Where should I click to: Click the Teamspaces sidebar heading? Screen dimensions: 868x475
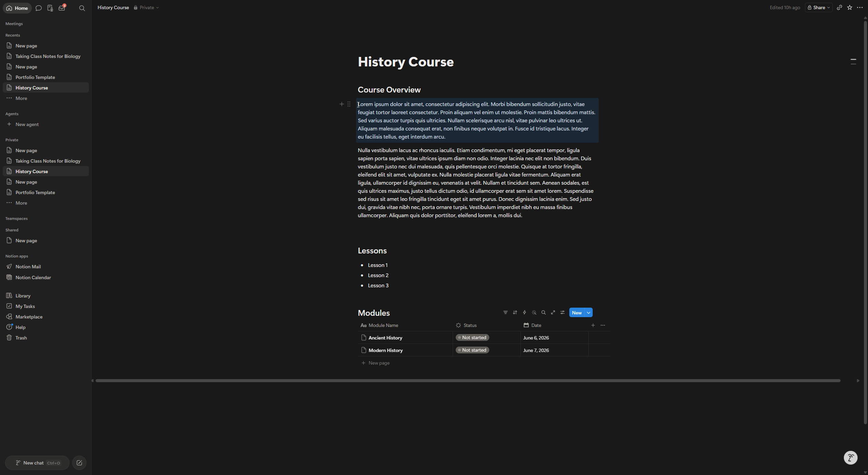coord(17,219)
